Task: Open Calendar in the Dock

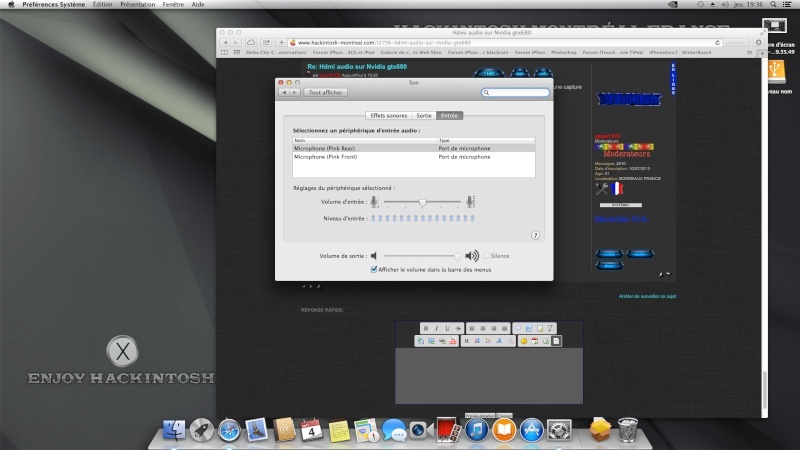Action: click(311, 430)
